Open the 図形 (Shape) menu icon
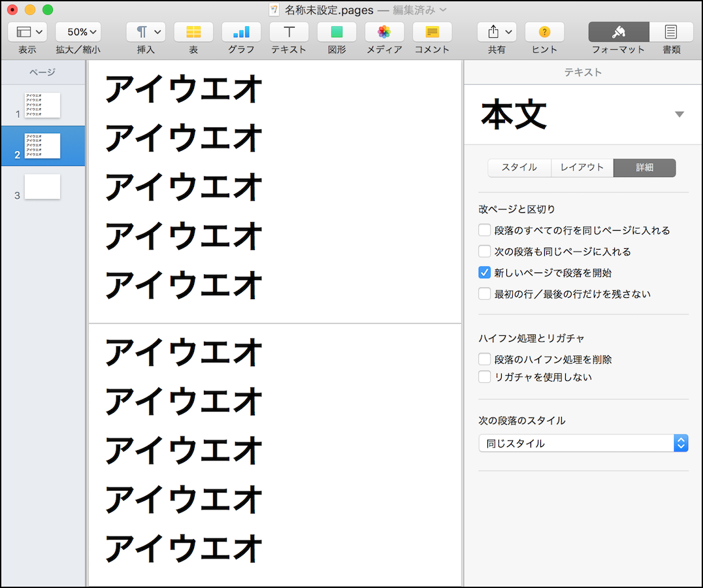 pyautogui.click(x=336, y=32)
